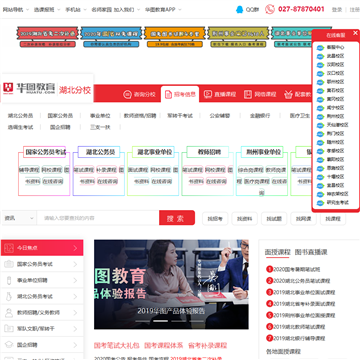
Task: Expand 国家公务员考试 sidebar arrow
Action: click(75, 264)
